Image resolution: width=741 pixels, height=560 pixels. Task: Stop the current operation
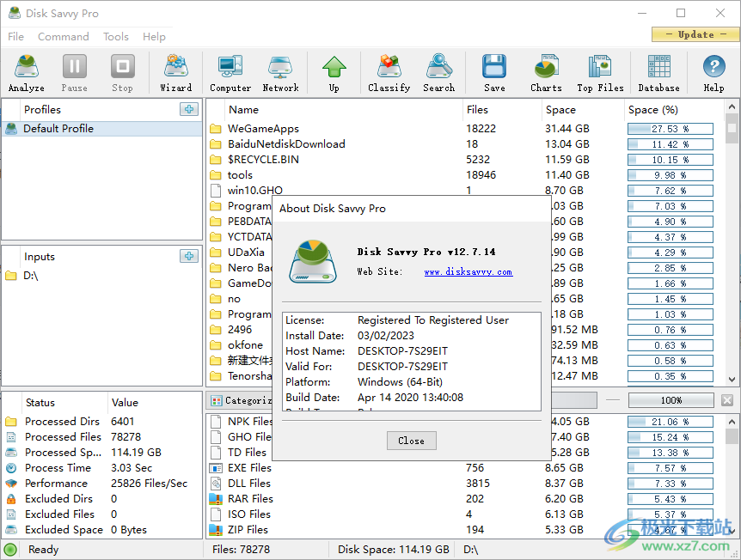point(122,73)
